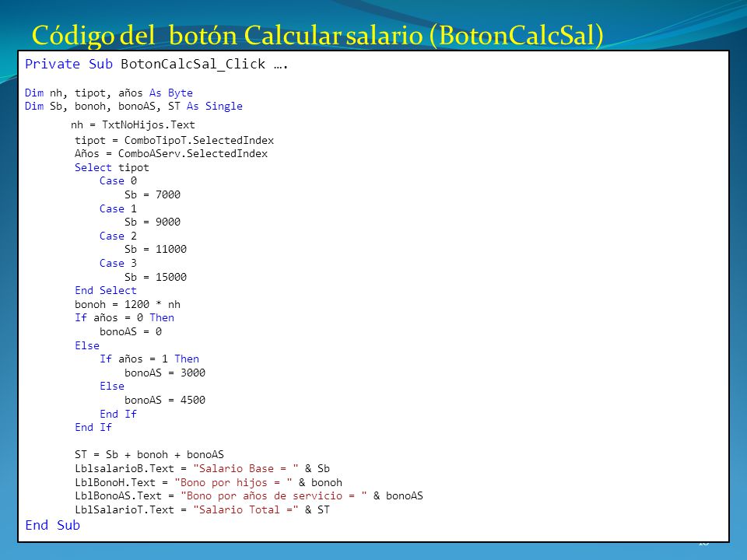Click the line starting 'LblBonoAS.Text'
Screen dimensions: 747x560
pos(249,496)
